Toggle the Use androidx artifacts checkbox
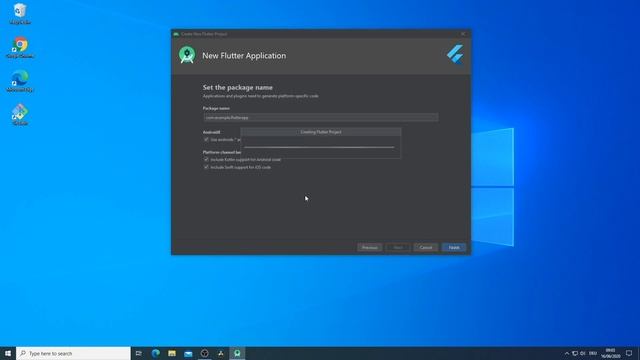 pos(206,140)
